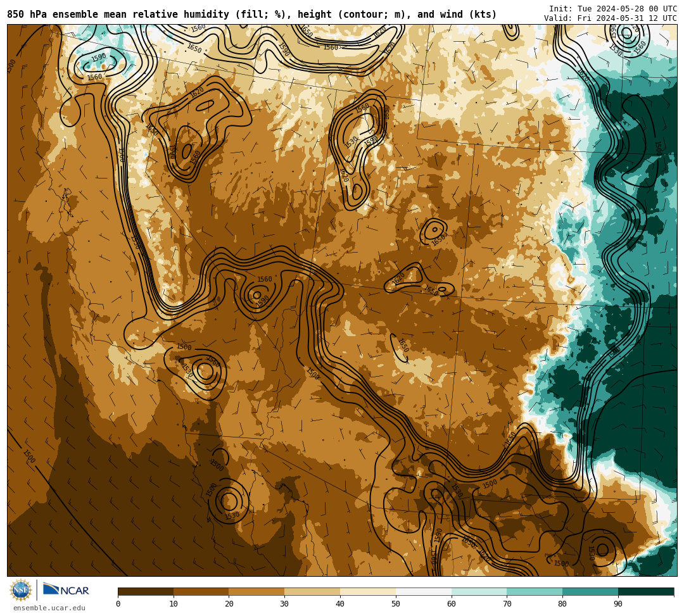
Task: Click the colorbar tick label 70
Action: [507, 604]
